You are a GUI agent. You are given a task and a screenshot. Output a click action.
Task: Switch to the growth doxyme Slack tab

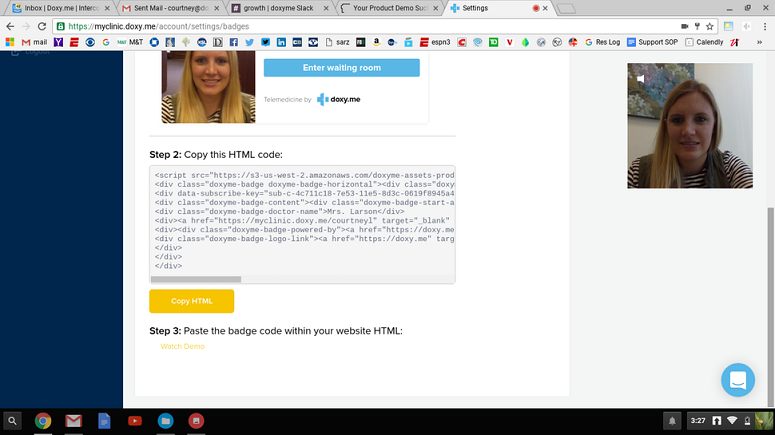(x=280, y=8)
